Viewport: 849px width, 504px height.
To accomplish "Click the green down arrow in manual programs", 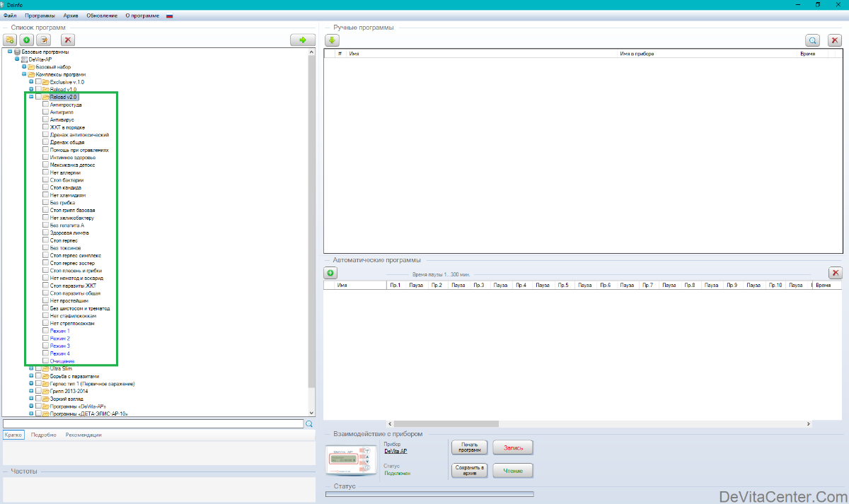I will pos(332,40).
